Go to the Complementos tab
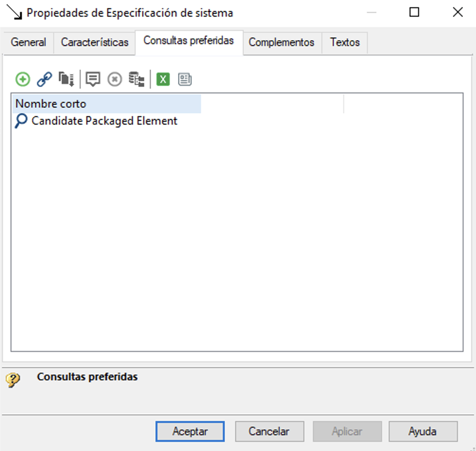Screen dimensions: 476x451 [282, 42]
